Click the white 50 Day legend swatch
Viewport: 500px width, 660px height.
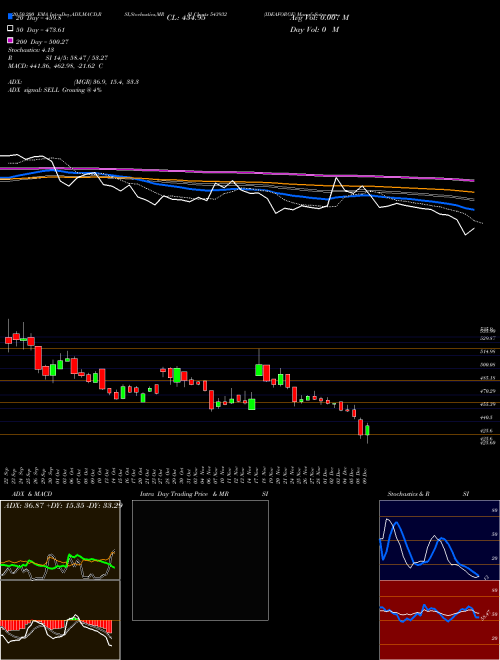click(10, 29)
